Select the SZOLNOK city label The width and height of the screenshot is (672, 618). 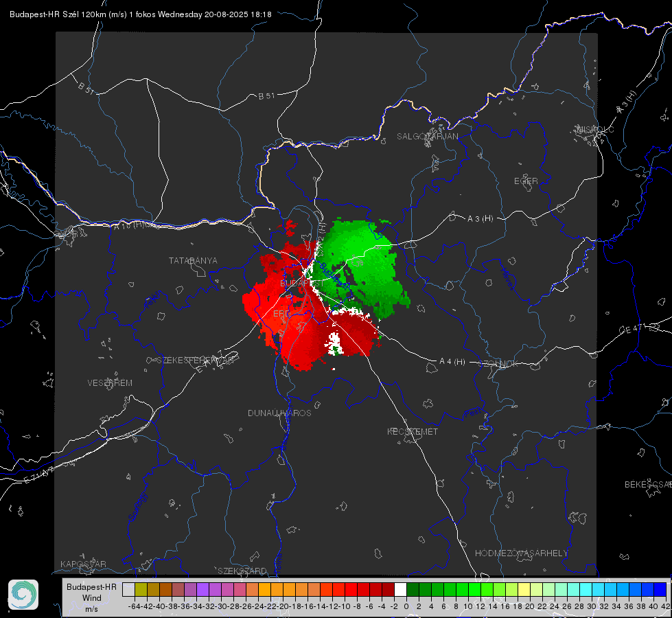tap(498, 363)
